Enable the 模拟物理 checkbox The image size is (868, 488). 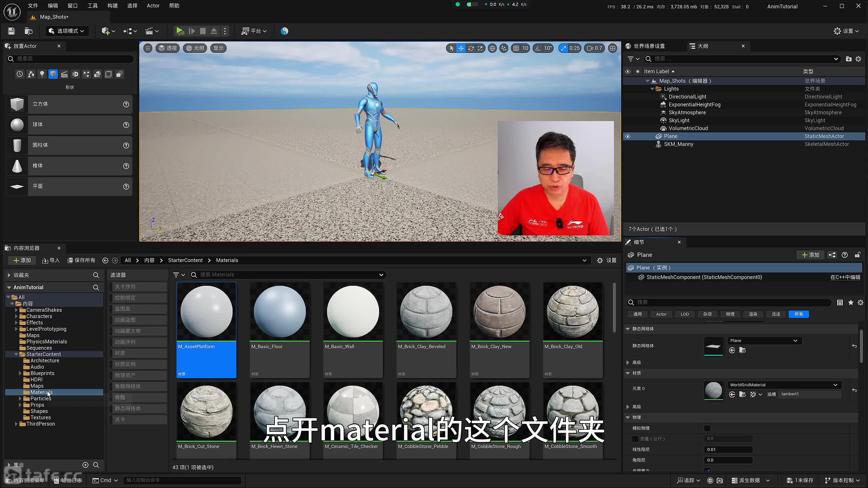(707, 428)
